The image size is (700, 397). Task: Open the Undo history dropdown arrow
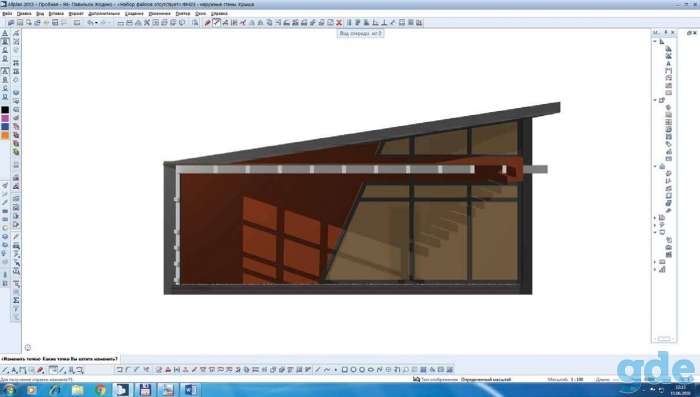point(96,23)
